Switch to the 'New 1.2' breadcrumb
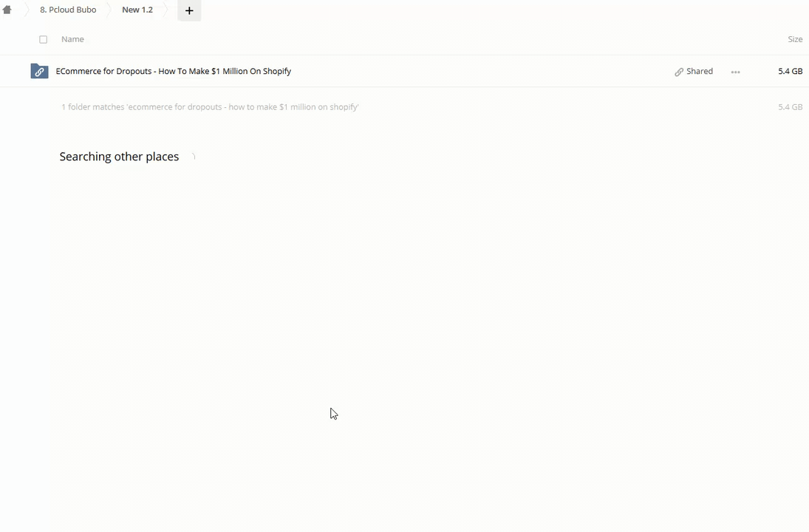809x532 pixels. (137, 10)
